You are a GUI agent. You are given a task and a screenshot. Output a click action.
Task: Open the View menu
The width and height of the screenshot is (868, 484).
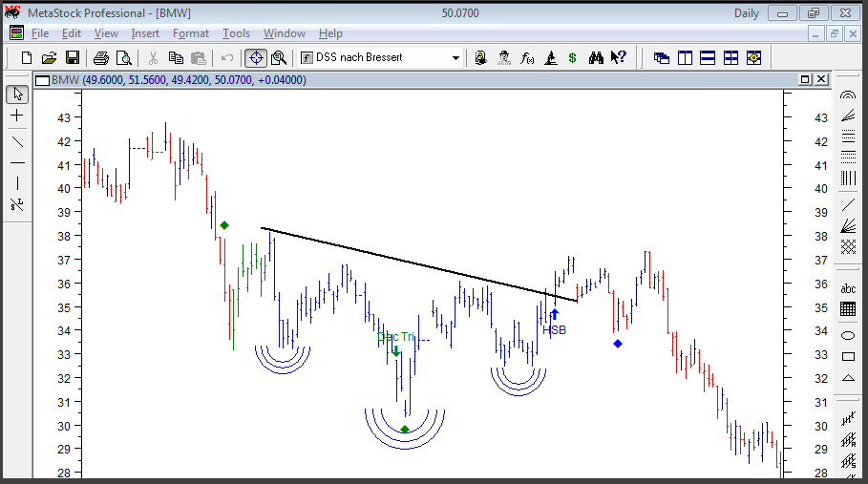coord(106,33)
